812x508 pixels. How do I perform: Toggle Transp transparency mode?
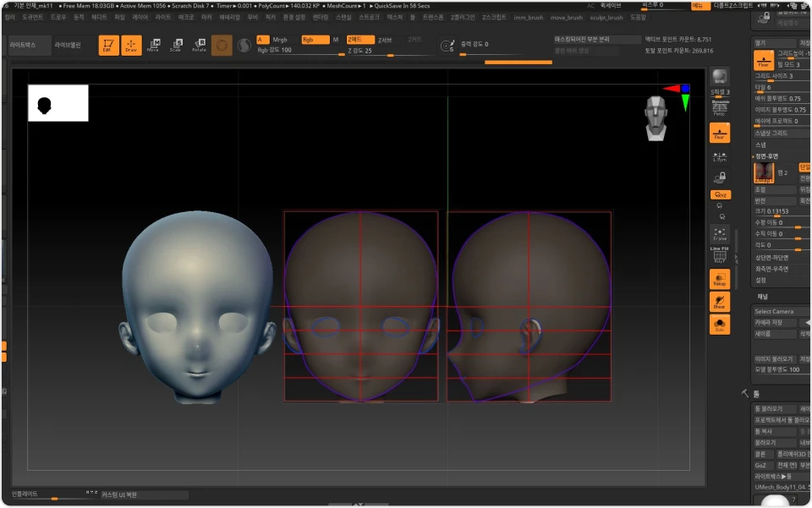pyautogui.click(x=719, y=279)
